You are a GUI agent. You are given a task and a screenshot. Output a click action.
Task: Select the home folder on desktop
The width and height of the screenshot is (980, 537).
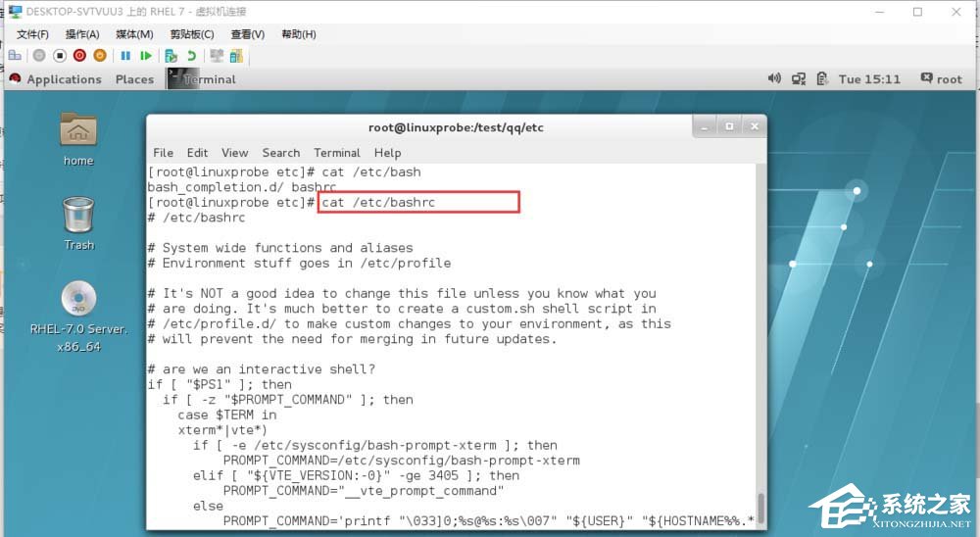78,139
